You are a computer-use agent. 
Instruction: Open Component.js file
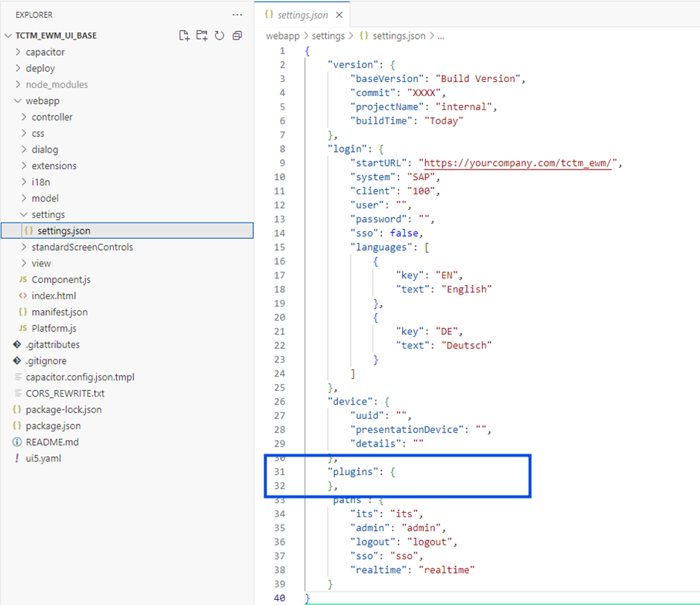pos(61,280)
